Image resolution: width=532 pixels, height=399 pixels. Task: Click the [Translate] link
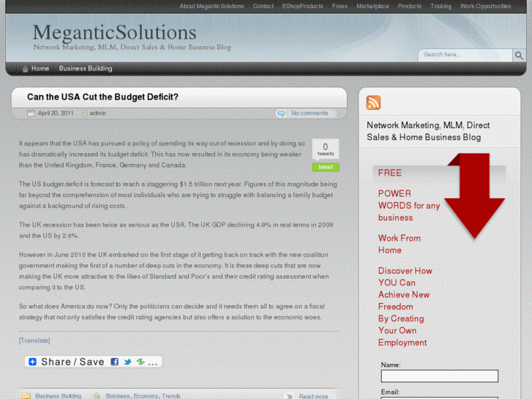click(34, 340)
